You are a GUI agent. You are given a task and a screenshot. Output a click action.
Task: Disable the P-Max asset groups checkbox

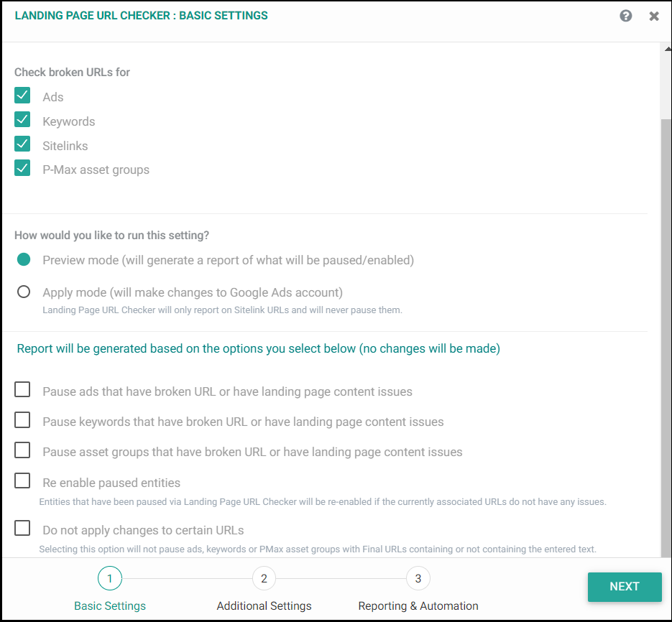(x=22, y=168)
